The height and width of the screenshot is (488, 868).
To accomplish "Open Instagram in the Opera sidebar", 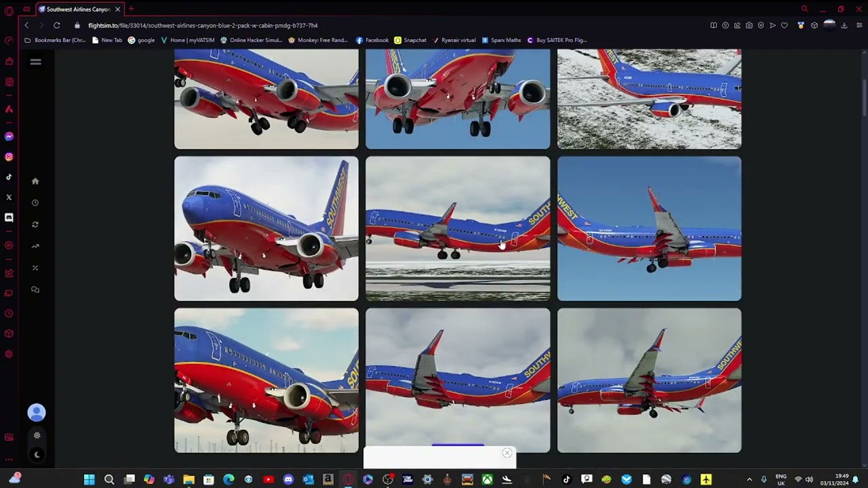I will click(x=9, y=157).
